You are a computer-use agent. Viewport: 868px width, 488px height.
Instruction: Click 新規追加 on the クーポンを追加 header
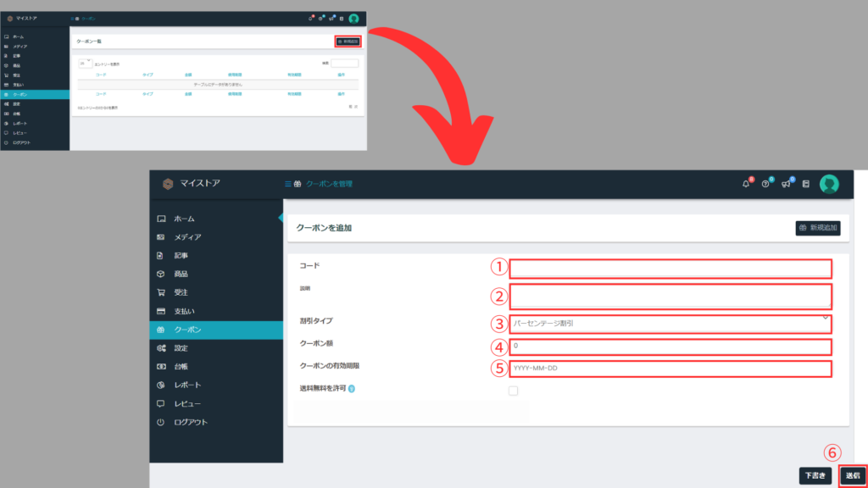coord(818,228)
